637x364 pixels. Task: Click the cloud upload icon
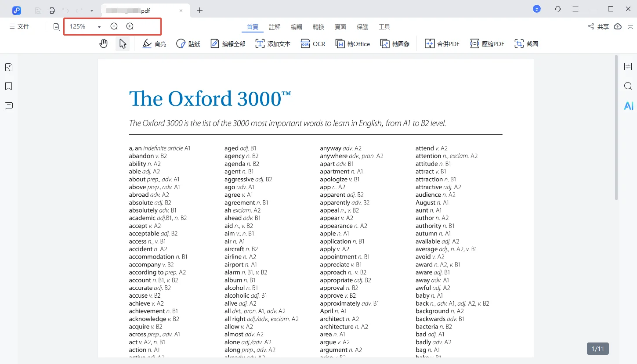[618, 27]
